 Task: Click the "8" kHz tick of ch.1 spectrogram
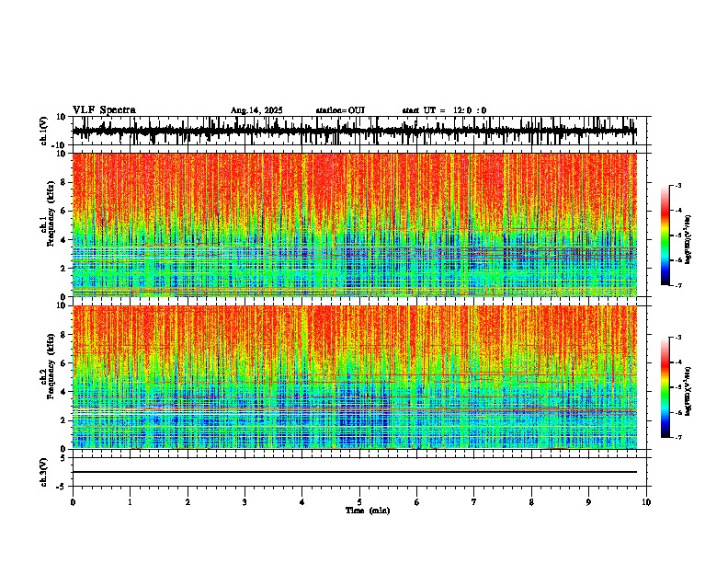coord(64,182)
